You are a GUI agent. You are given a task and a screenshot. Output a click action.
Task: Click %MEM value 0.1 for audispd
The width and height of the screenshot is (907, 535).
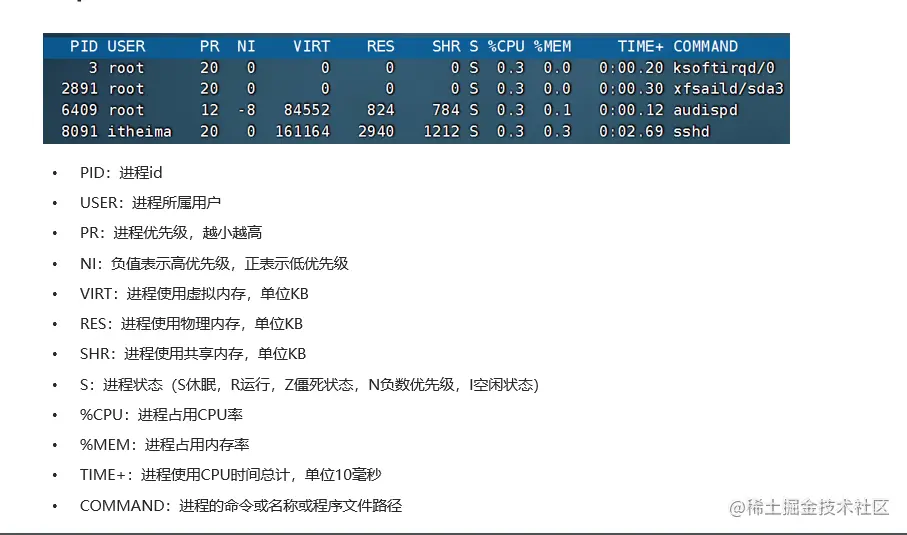(557, 110)
